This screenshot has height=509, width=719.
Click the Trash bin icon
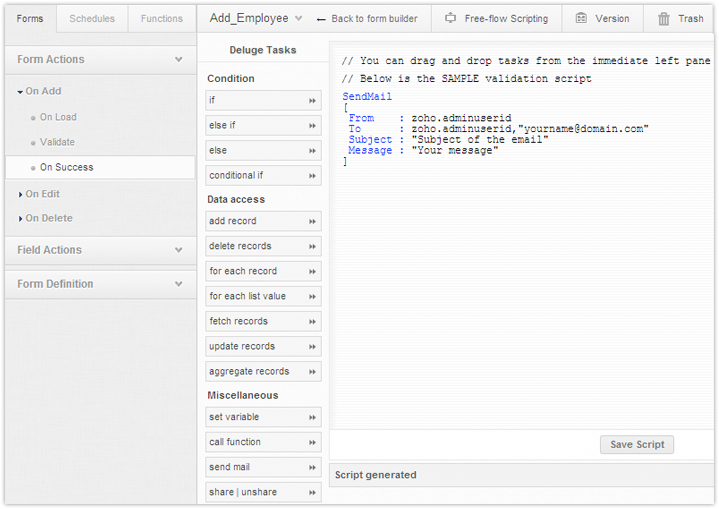pyautogui.click(x=664, y=18)
